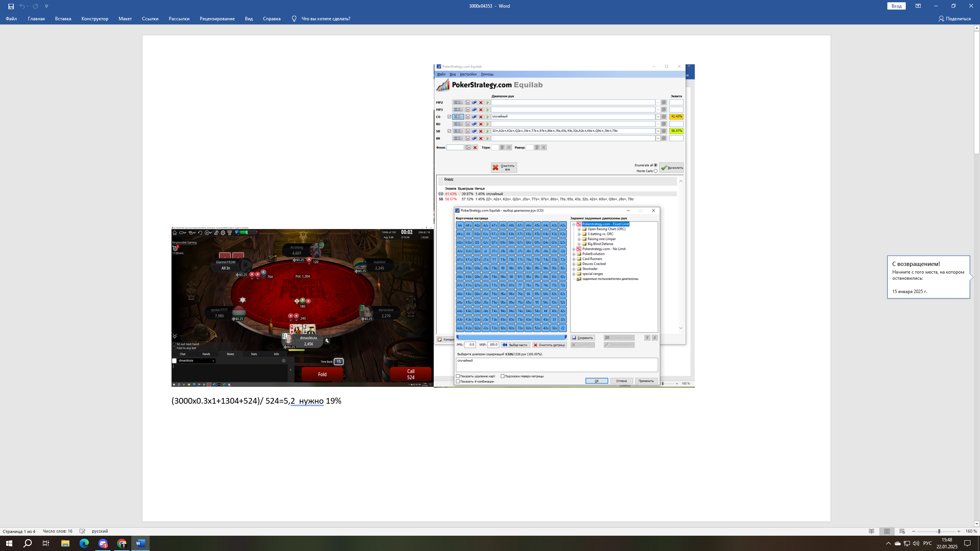980x551 pixels.
Task: Click the zoom out minus button
Action: [914, 531]
